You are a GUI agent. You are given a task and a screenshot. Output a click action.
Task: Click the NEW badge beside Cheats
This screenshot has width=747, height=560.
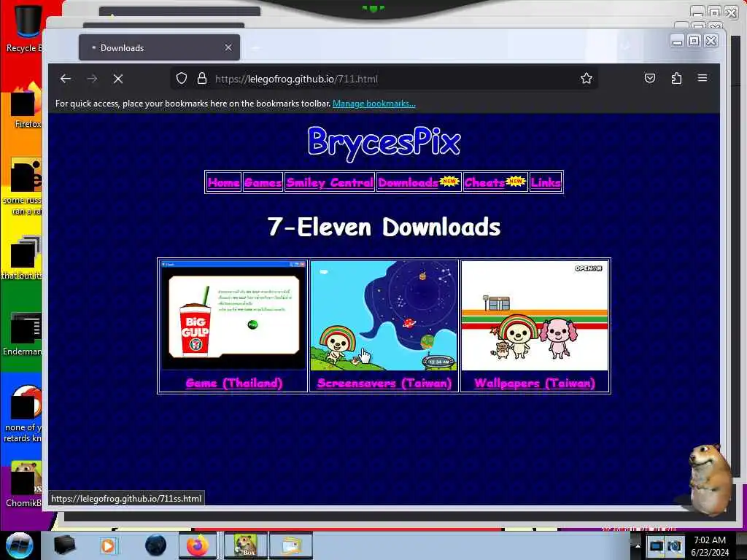pos(516,181)
